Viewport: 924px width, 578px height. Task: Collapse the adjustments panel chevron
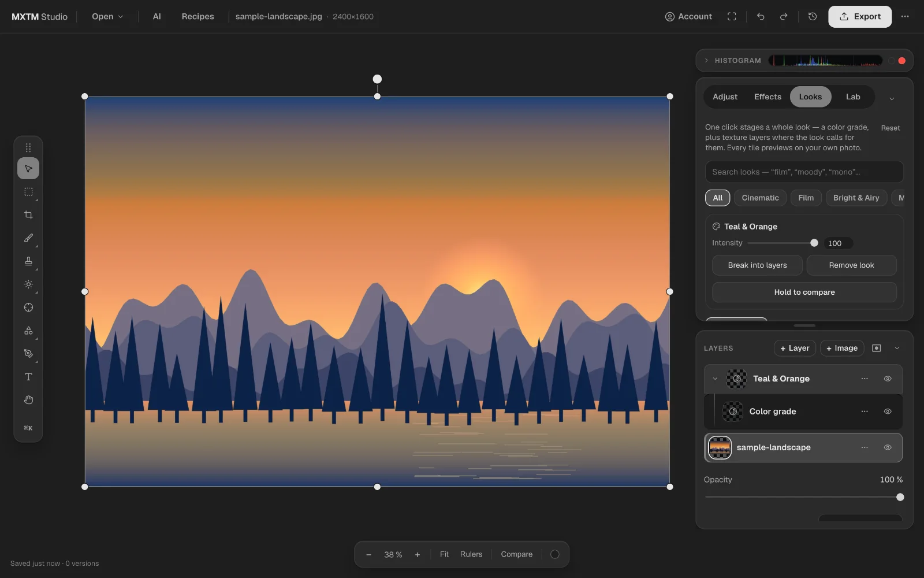(x=892, y=99)
